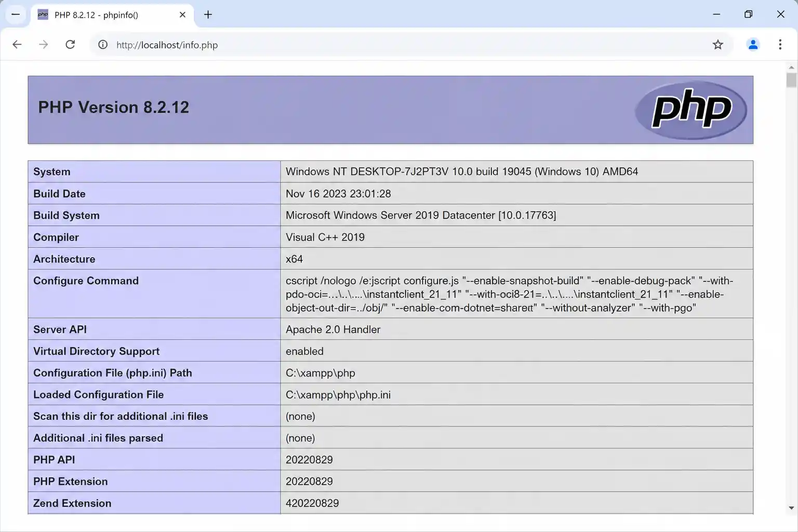The image size is (798, 532).
Task: Click the C:\xampp\php path value
Action: [321, 373]
